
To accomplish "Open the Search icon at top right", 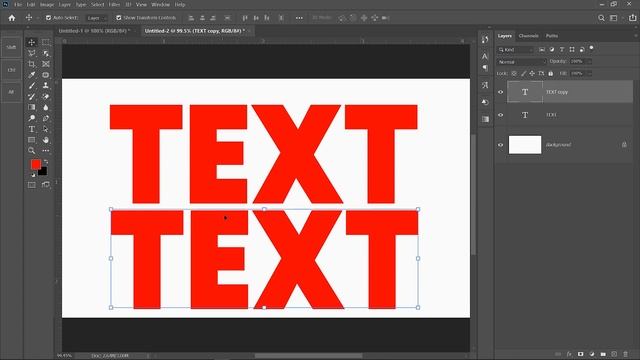I will [601, 18].
